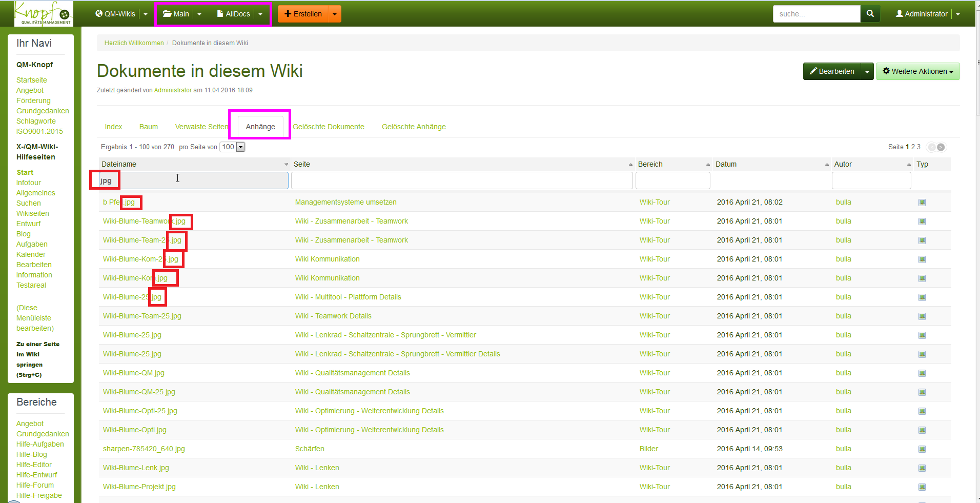Viewport: 980px width, 503px height.
Task: Expand the AllDocs dropdown arrow
Action: tap(260, 14)
